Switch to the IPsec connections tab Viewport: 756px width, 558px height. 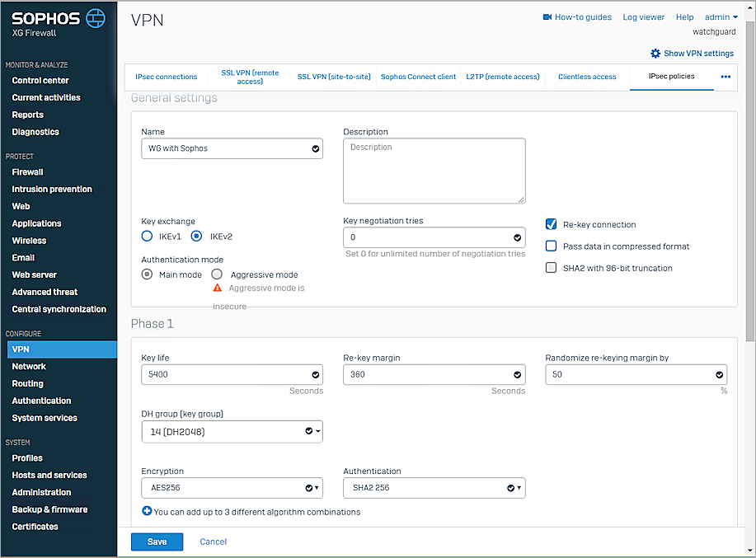[x=166, y=77]
